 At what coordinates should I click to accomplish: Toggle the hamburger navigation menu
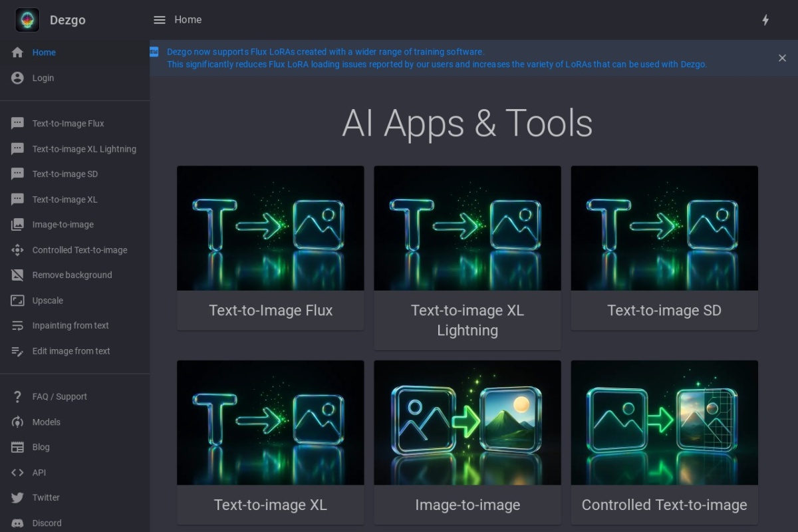coord(160,20)
